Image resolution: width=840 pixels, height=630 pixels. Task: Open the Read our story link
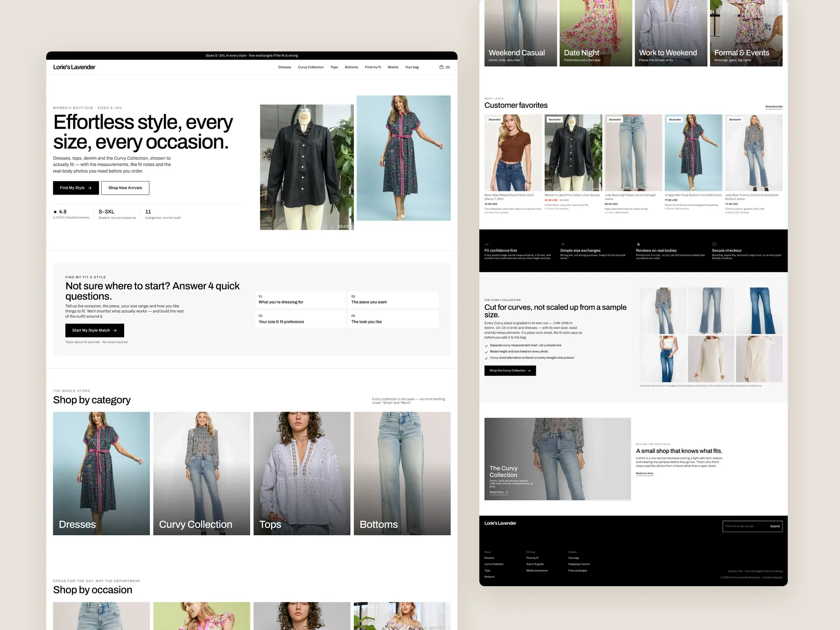click(644, 474)
